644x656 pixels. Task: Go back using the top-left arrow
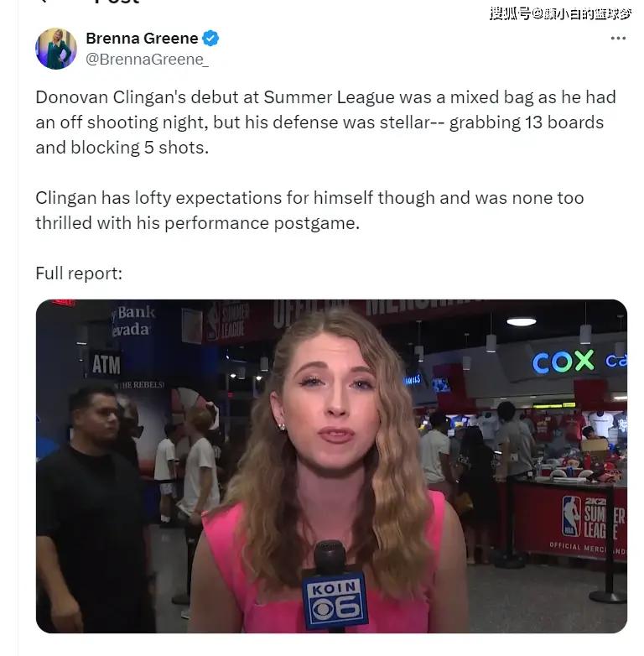click(x=42, y=1)
